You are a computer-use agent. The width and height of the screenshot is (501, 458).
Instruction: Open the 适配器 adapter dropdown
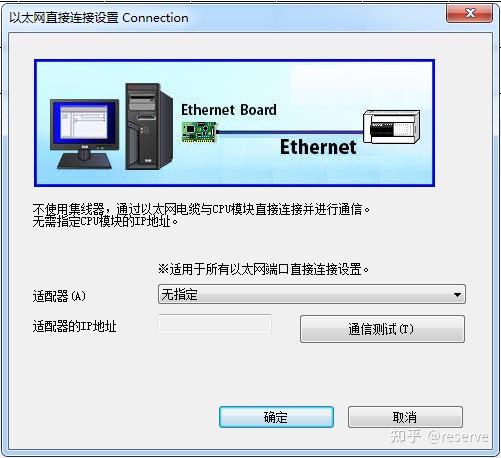coord(312,294)
